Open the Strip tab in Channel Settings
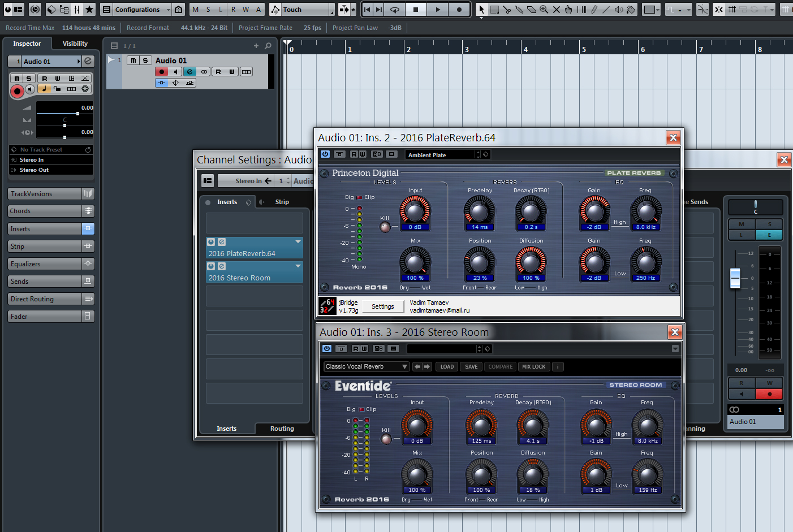Screen dimensions: 793x532 click(282, 202)
